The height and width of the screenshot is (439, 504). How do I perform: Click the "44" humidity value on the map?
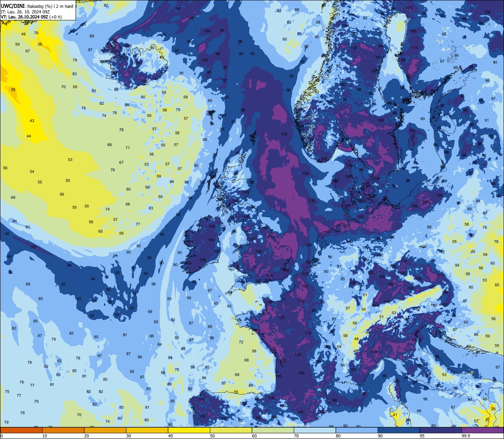pos(29,136)
